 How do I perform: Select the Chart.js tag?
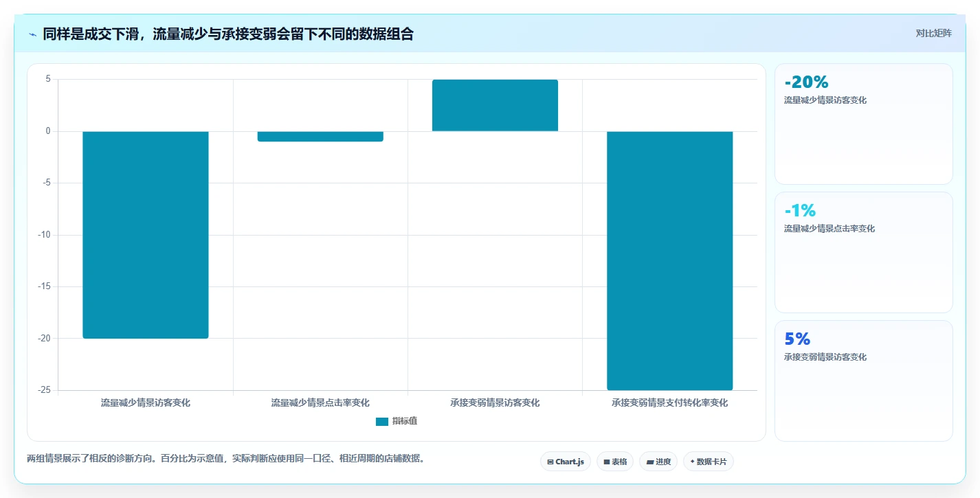pyautogui.click(x=566, y=462)
